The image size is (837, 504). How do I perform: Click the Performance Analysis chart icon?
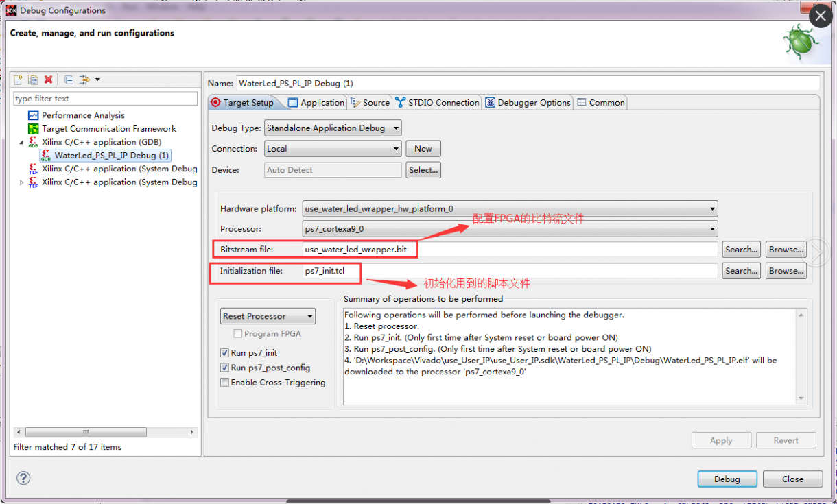(34, 115)
